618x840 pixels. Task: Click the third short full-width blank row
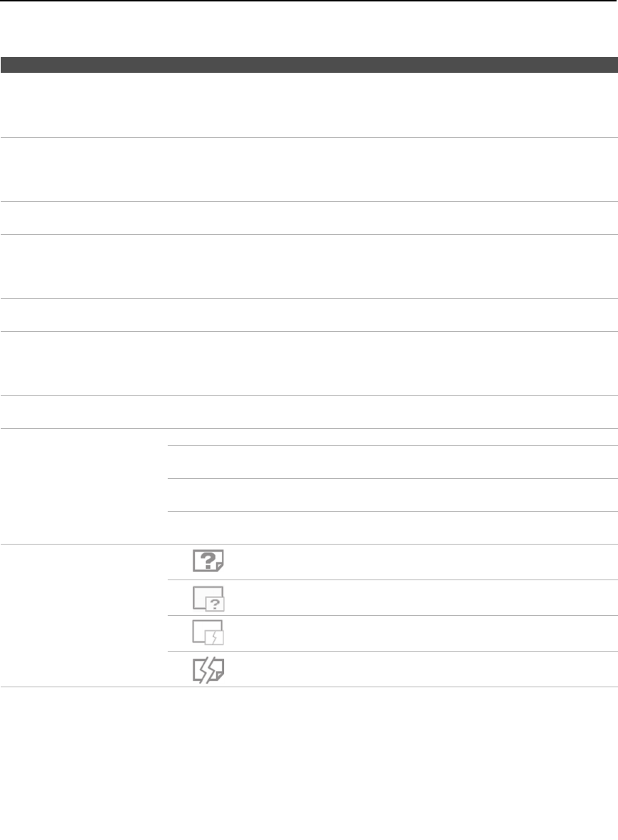tap(309, 412)
